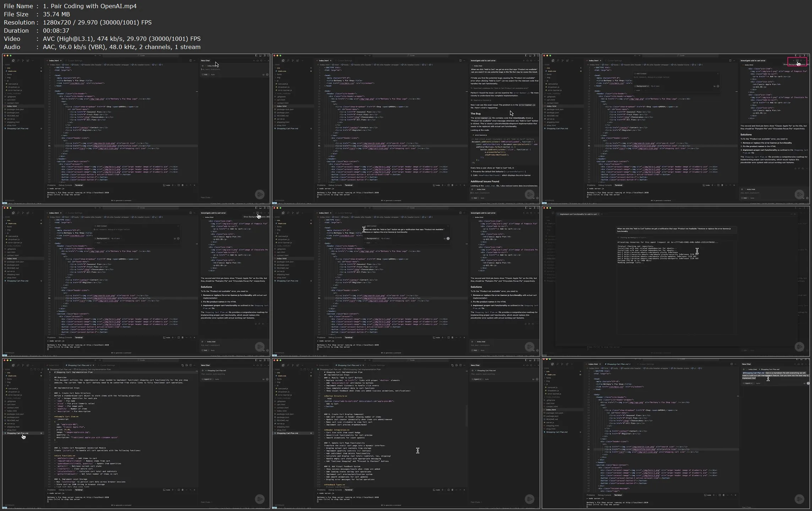Expand img folder in first thumbnail tree

9,77
